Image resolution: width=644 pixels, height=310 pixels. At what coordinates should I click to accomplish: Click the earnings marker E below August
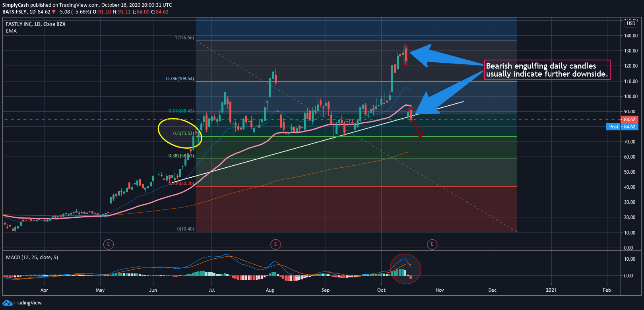pyautogui.click(x=275, y=244)
